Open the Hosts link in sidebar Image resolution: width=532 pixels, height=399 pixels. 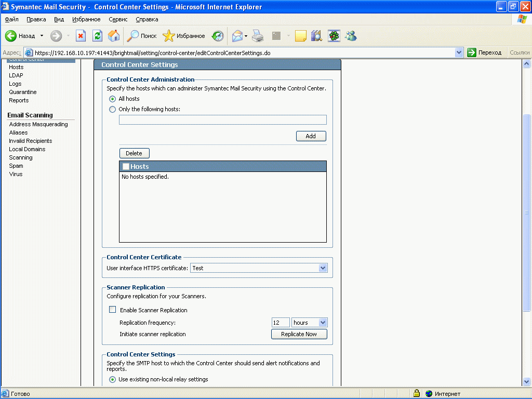tap(16, 67)
